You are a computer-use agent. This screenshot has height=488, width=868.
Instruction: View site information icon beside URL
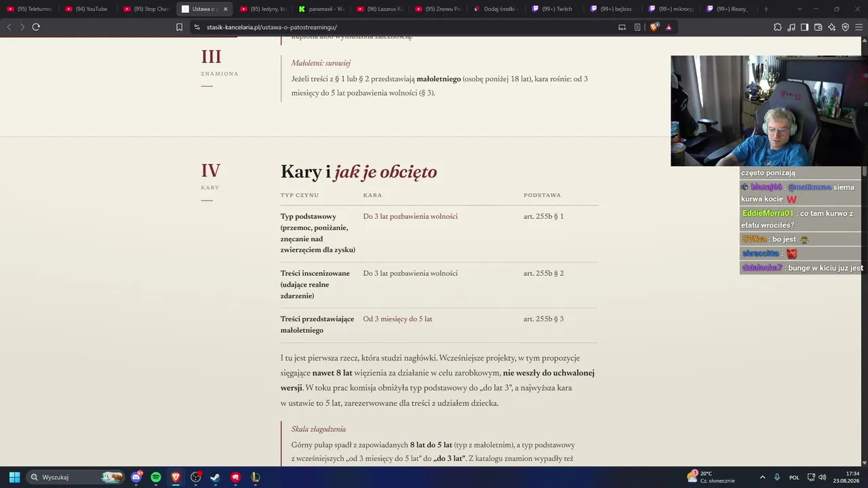click(197, 27)
